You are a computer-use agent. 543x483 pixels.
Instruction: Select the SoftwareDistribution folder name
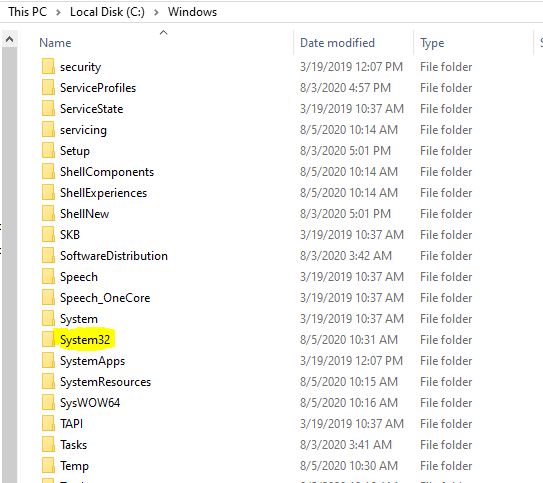(x=114, y=256)
